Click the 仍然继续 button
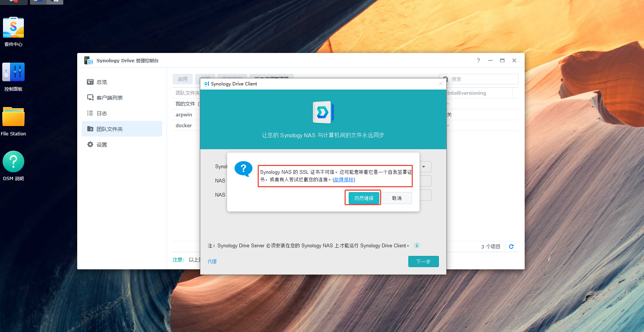The image size is (644, 332). coord(364,198)
